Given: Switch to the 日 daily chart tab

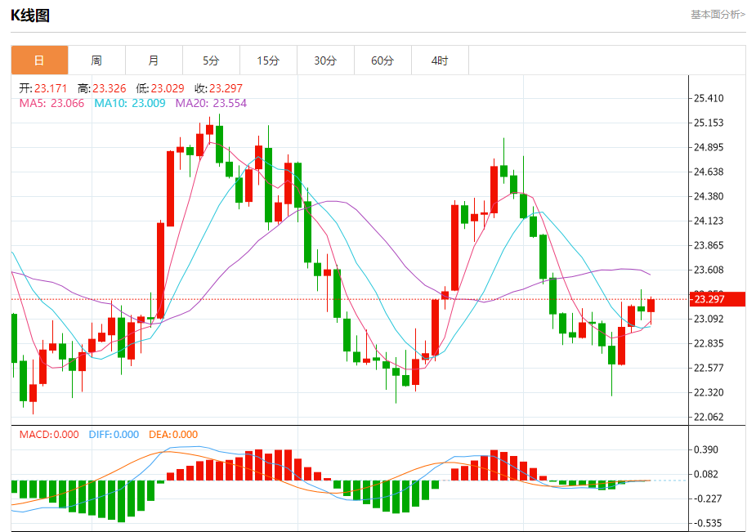Looking at the screenshot, I should coord(39,60).
